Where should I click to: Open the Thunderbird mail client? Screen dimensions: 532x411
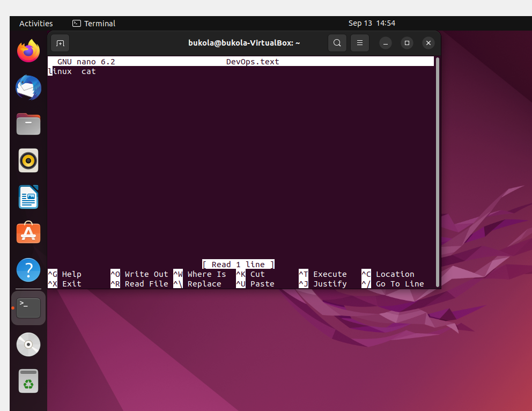tap(28, 87)
